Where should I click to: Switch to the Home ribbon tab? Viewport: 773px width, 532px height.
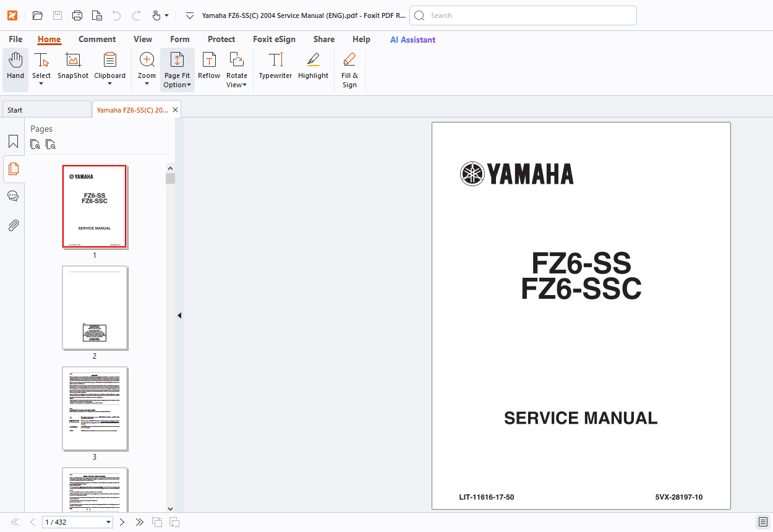pos(49,39)
